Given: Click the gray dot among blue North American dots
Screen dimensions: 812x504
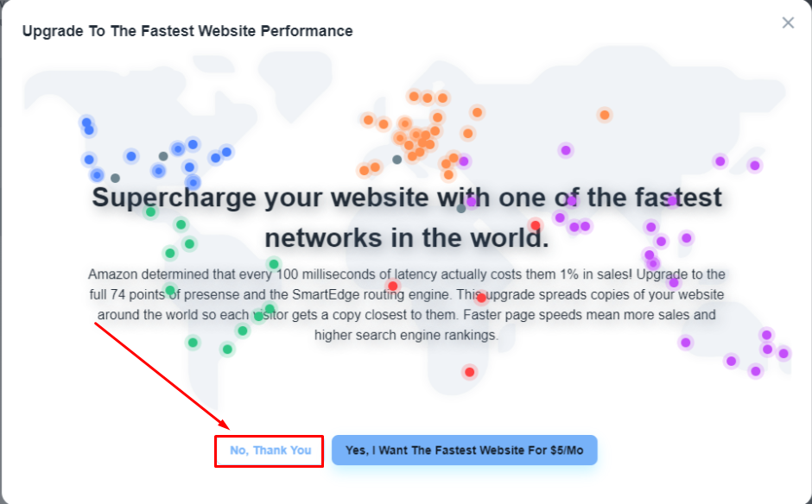Looking at the screenshot, I should coord(163,156).
